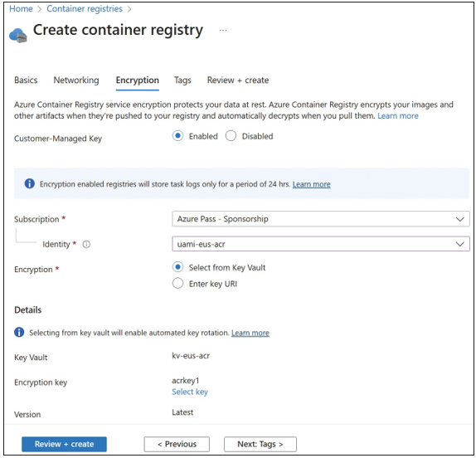Image resolution: width=476 pixels, height=458 pixels.
Task: Click the container registry cloud icon
Action: pos(18,35)
